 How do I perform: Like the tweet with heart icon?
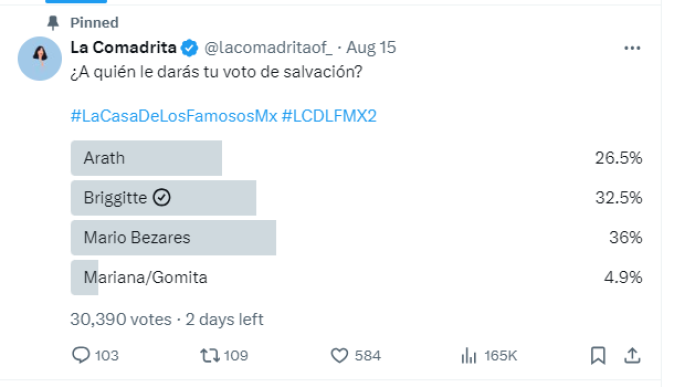tap(339, 356)
